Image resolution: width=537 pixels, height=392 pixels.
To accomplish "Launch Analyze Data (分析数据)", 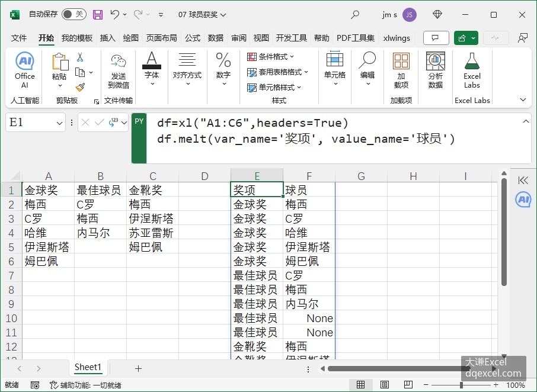I will tap(435, 71).
